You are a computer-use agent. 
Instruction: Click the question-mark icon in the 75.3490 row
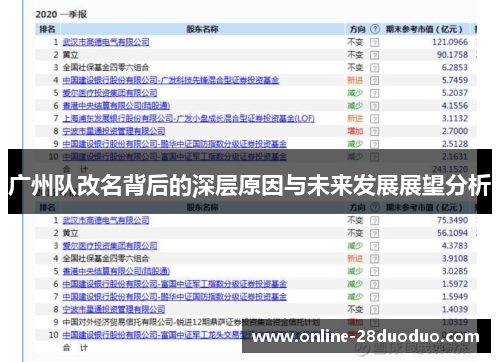coord(375,220)
